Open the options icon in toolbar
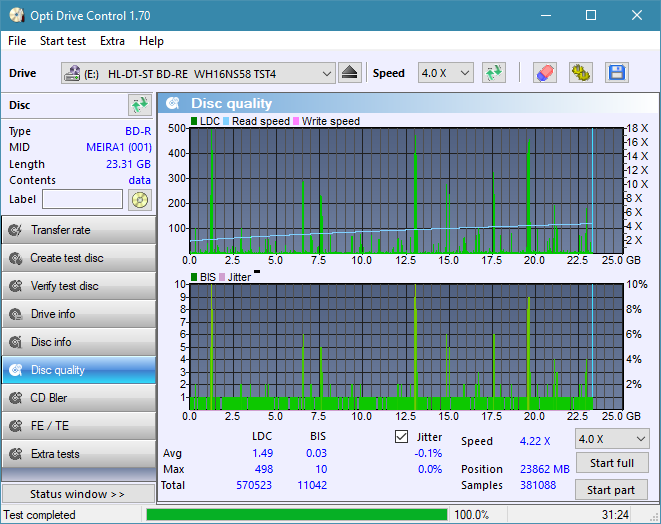The image size is (661, 524). click(580, 73)
